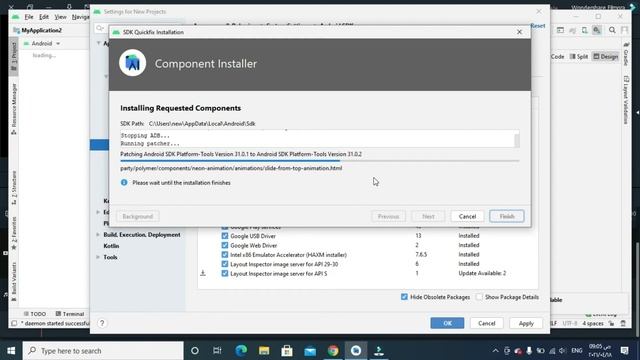Cancel the SDK Quickfix installation
Image resolution: width=640 pixels, height=360 pixels.
[x=467, y=216]
